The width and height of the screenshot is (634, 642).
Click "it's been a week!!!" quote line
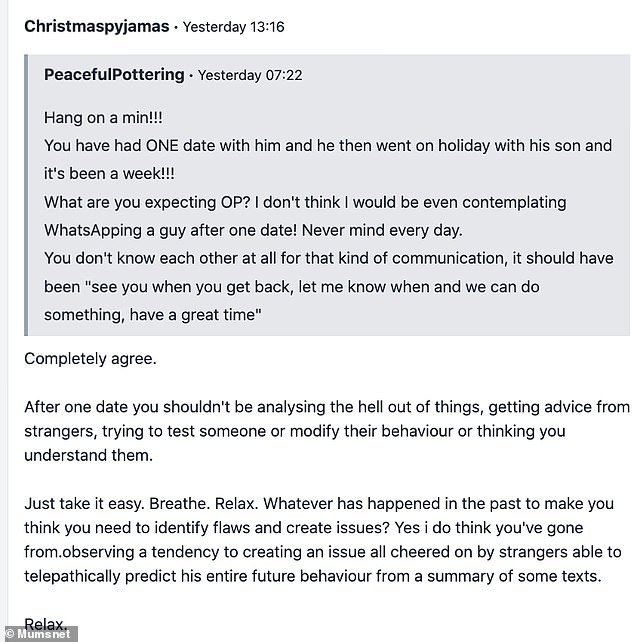[109, 174]
